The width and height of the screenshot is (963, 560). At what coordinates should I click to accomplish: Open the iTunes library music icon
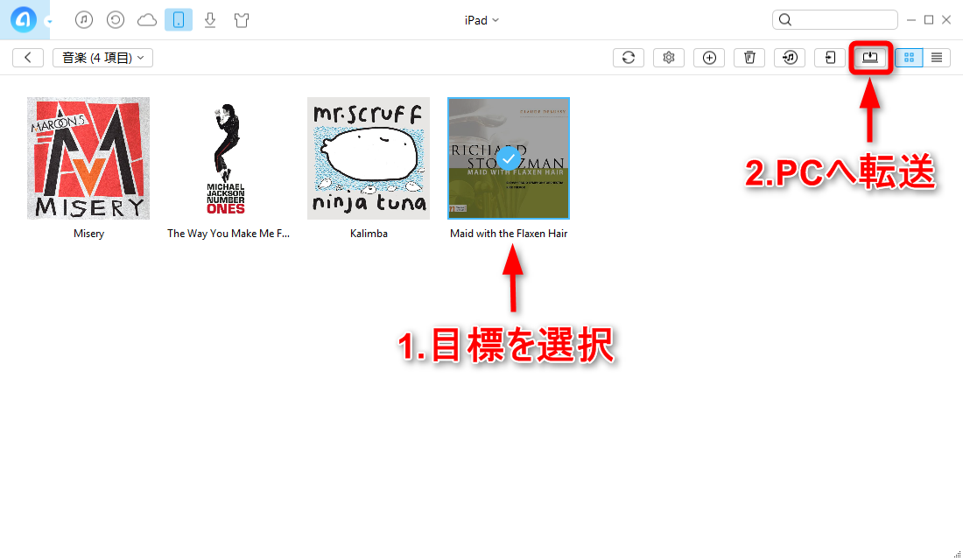point(84,19)
